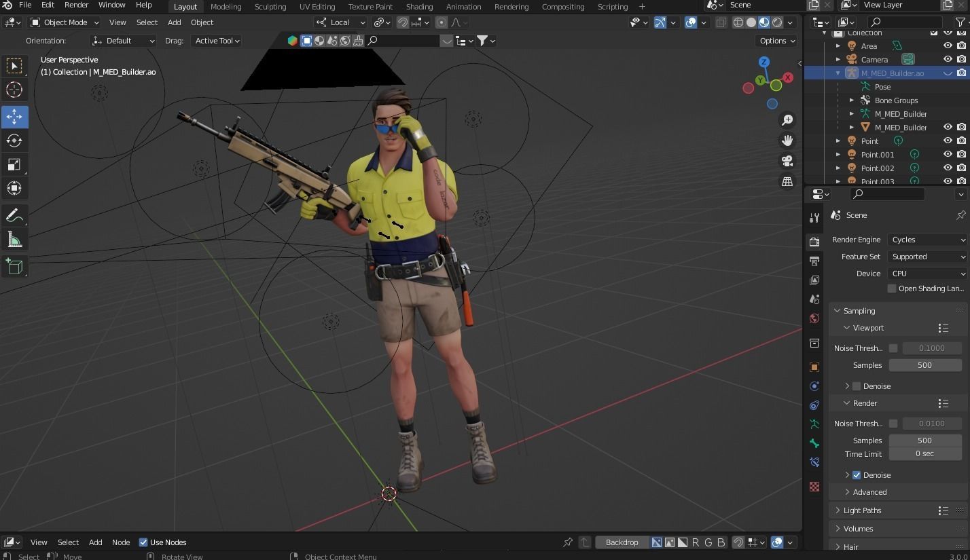Click the Backdrop button below the viewport
This screenshot has width=970, height=560.
(x=622, y=542)
